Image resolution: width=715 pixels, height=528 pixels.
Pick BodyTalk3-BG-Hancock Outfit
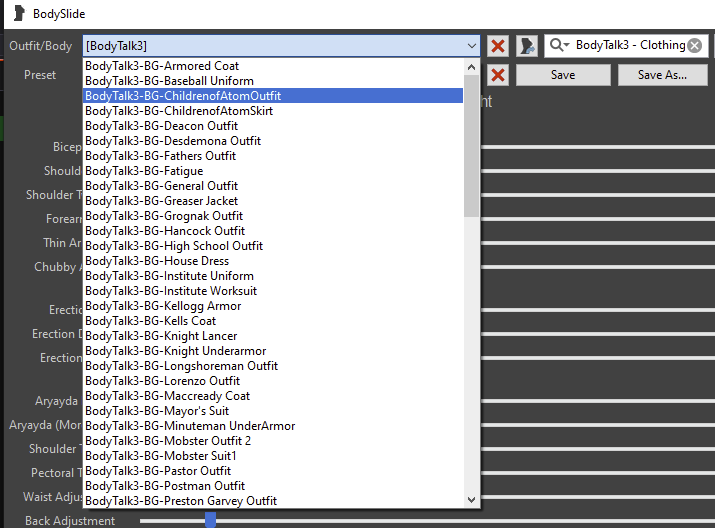273,231
